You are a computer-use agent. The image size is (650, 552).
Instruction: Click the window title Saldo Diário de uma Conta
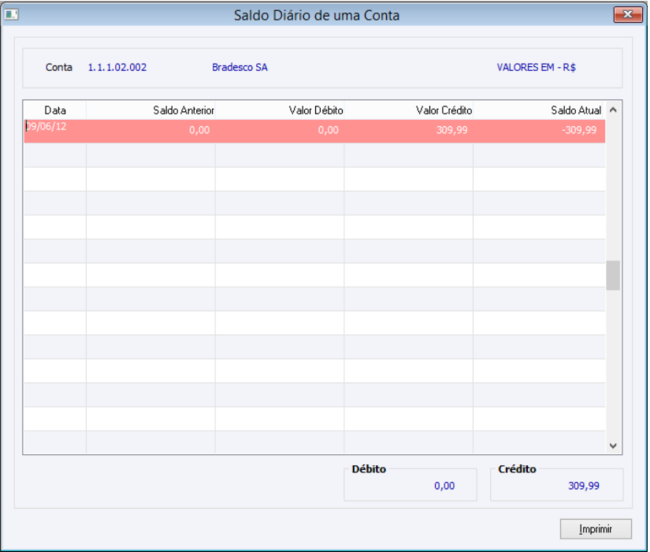click(317, 15)
